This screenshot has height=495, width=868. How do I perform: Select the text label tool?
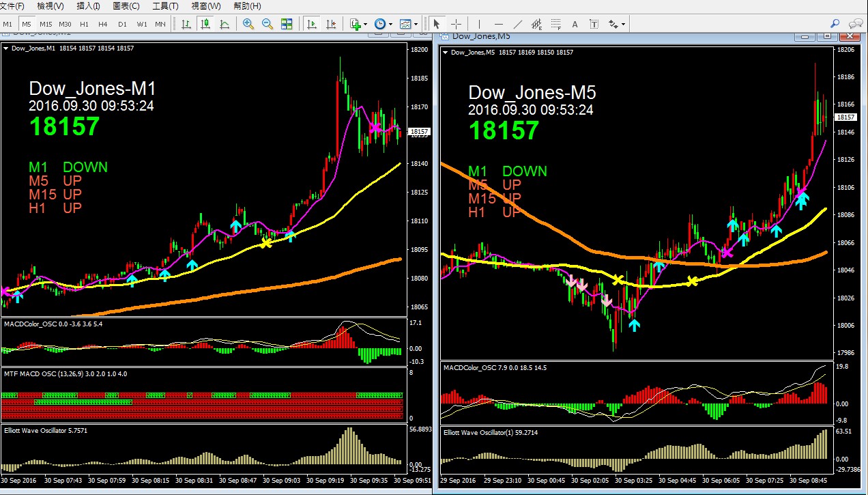coord(594,24)
